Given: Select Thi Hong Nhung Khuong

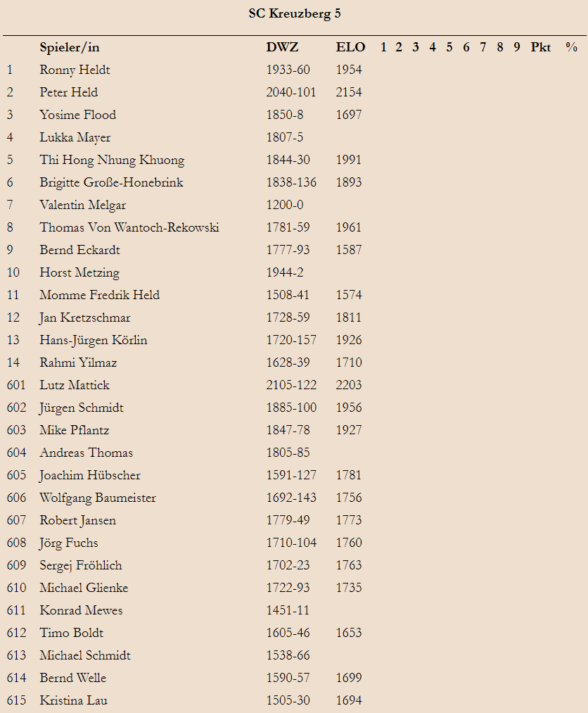Looking at the screenshot, I should [112, 160].
